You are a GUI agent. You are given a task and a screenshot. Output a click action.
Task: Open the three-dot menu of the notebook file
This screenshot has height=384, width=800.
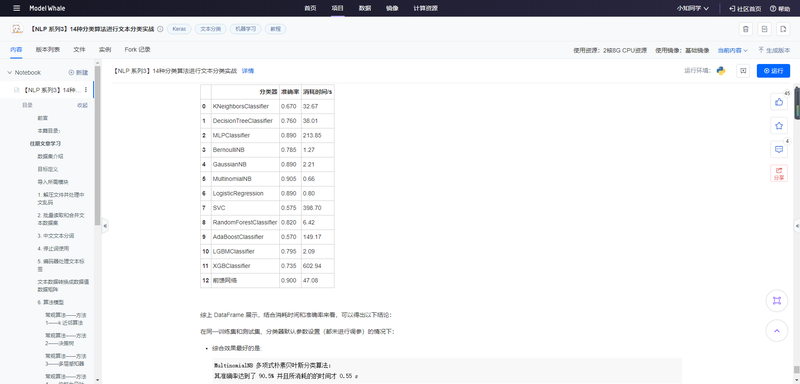click(x=86, y=90)
